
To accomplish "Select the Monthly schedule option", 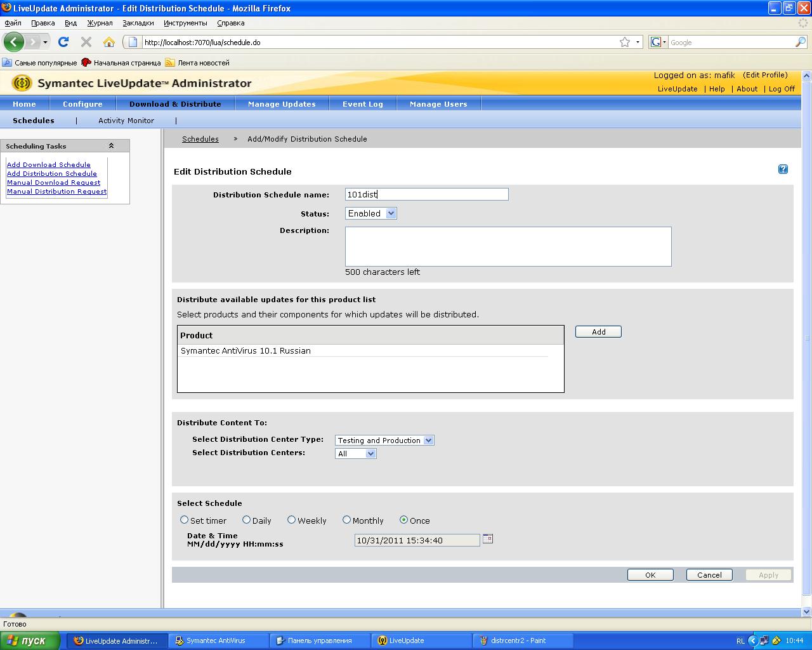I will click(x=346, y=520).
